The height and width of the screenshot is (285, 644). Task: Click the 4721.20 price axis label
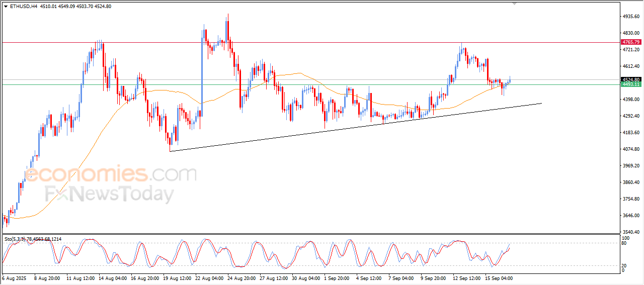631,50
